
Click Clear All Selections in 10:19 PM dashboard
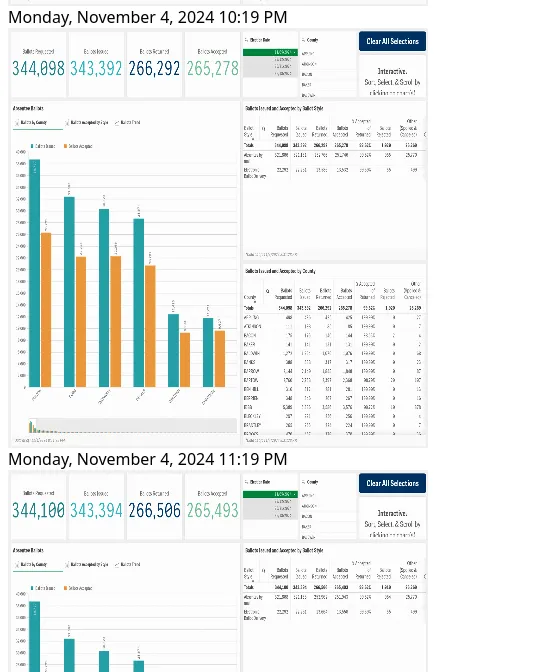pyautogui.click(x=392, y=41)
